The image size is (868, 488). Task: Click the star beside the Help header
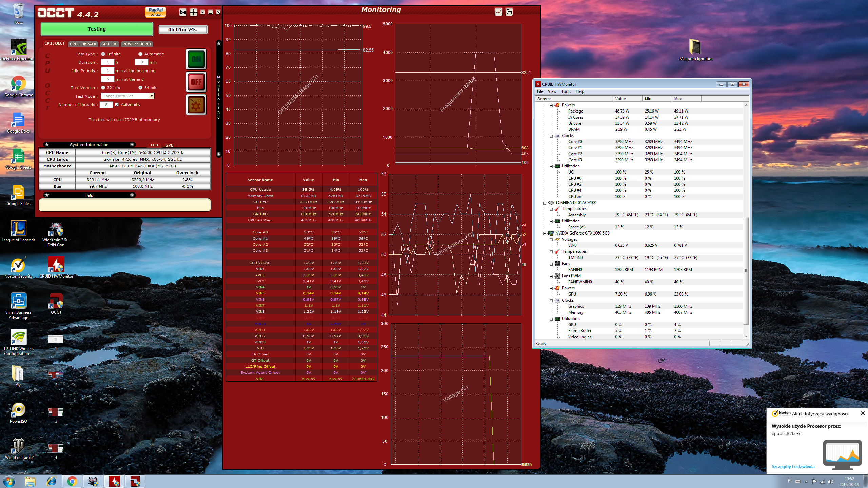point(47,195)
